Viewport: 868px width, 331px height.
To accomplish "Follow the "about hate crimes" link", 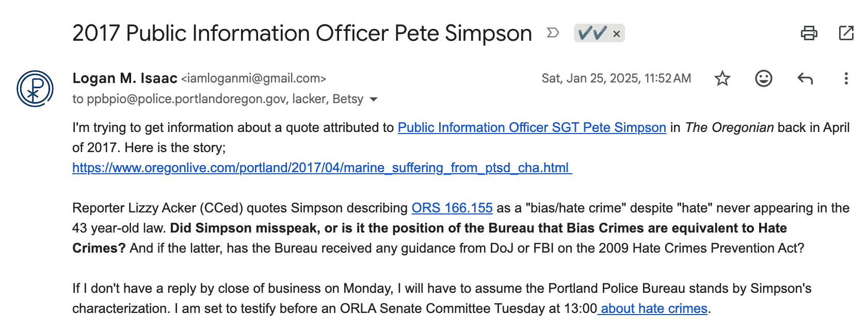I will coord(653,309).
